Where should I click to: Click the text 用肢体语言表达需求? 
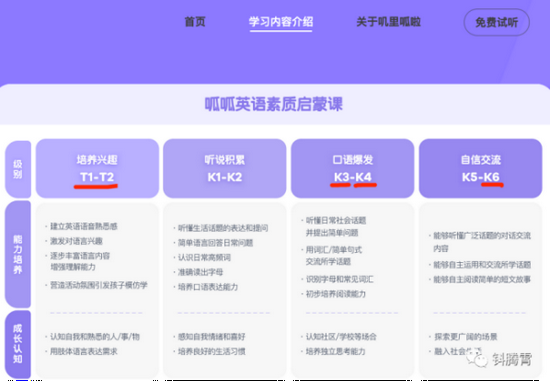click(x=84, y=351)
